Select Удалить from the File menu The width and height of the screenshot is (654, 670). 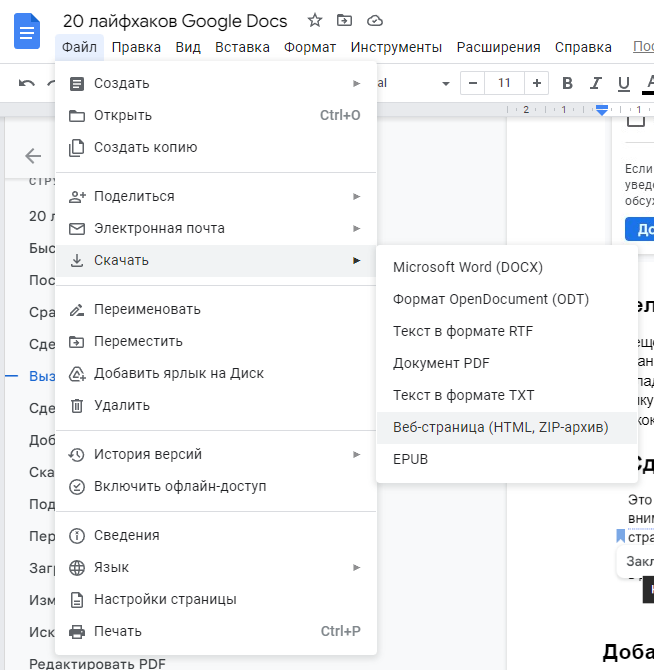(216, 406)
